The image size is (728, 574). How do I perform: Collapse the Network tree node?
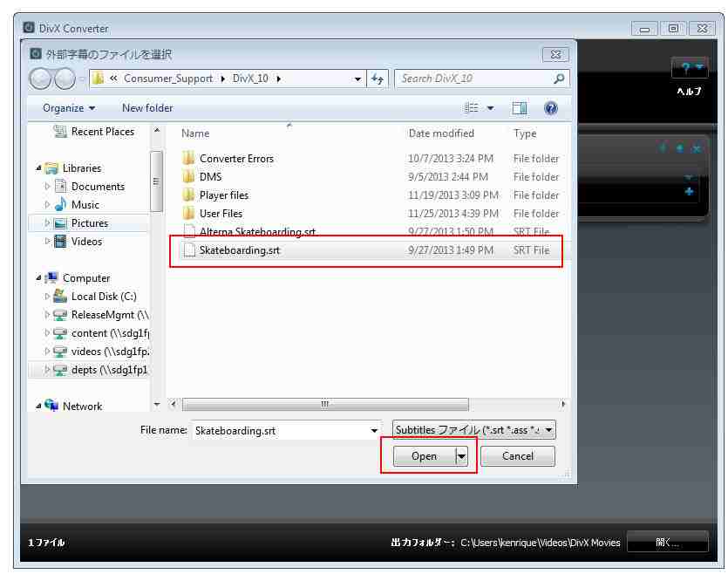pos(38,407)
